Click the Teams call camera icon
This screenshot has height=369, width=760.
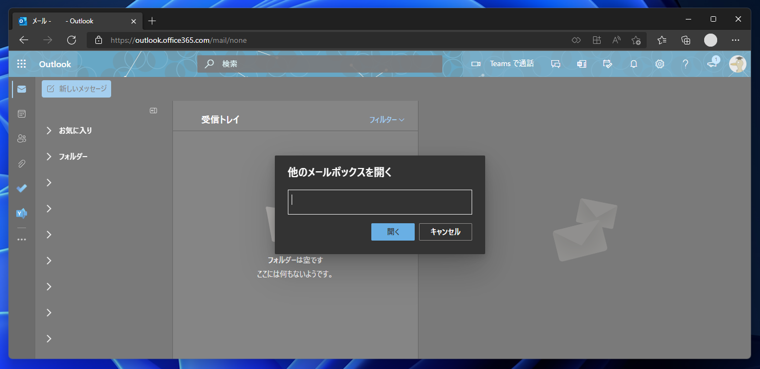pyautogui.click(x=475, y=64)
